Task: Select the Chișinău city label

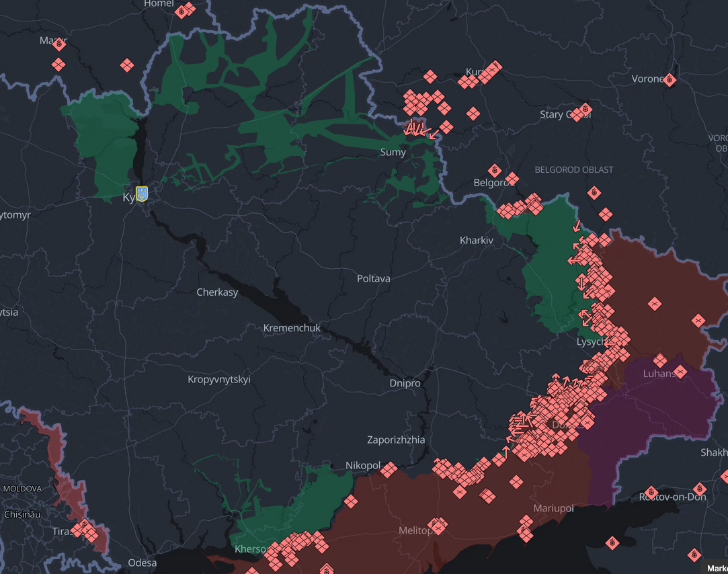Action: pyautogui.click(x=22, y=515)
